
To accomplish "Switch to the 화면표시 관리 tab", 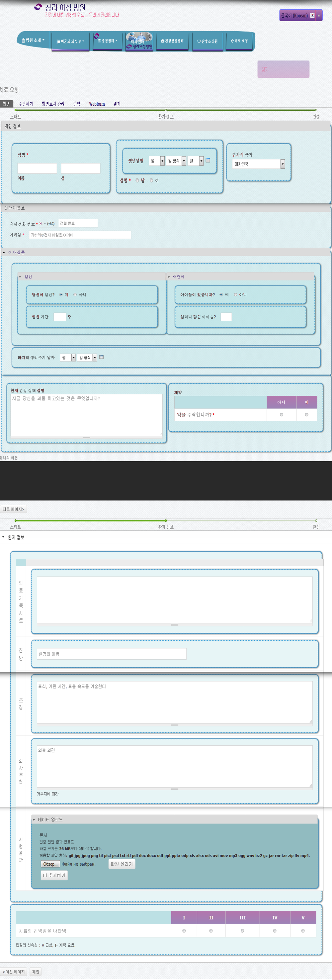I will (x=53, y=103).
